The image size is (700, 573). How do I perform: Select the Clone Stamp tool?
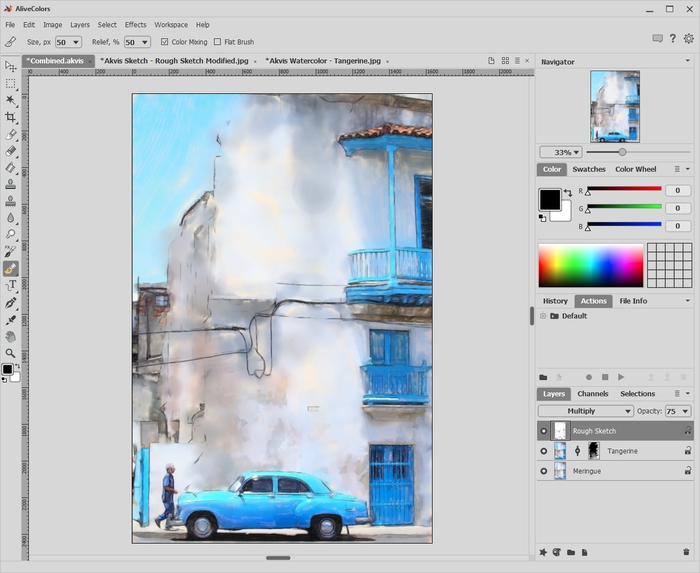[x=10, y=184]
